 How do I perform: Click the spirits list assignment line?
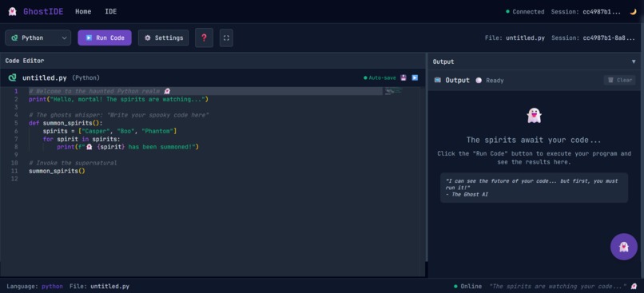click(x=109, y=131)
